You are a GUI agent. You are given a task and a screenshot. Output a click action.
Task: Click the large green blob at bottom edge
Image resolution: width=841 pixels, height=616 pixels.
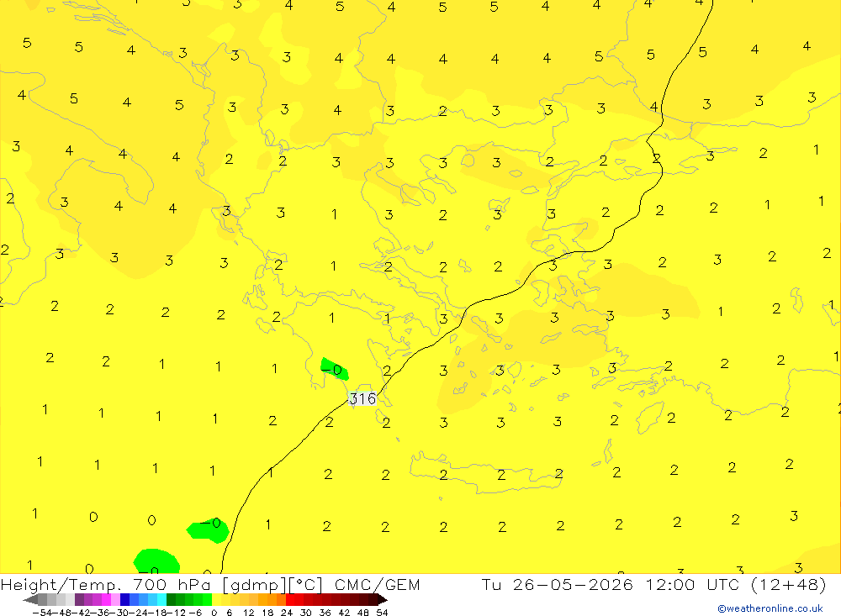click(156, 561)
